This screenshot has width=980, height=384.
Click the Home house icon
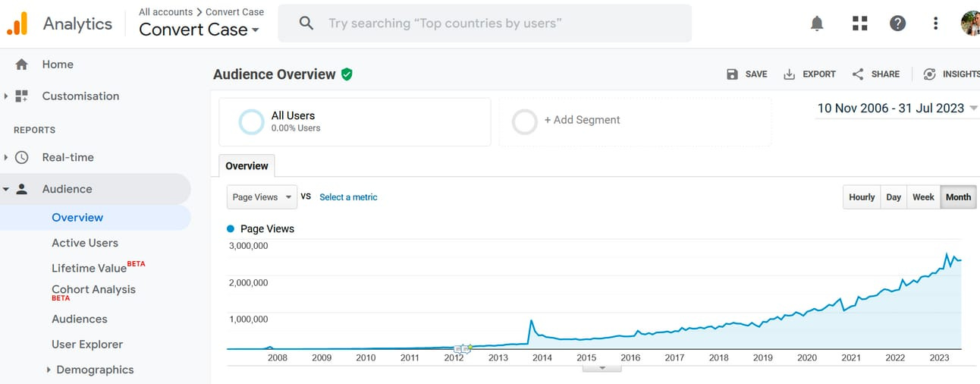[x=21, y=65]
